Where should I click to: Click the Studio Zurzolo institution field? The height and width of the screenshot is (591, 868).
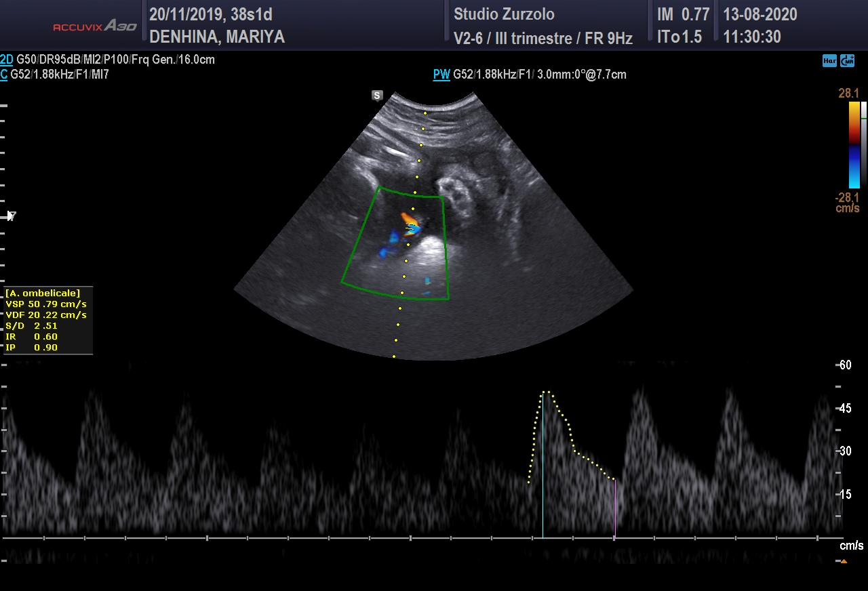[504, 14]
